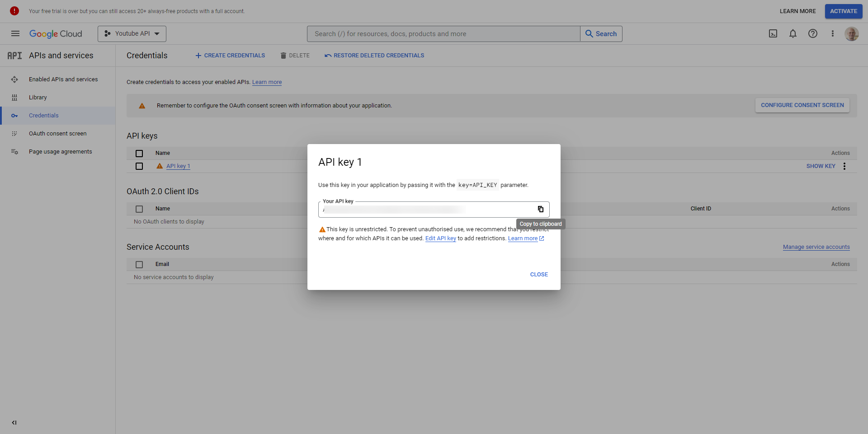Collapse the left sidebar panel
The image size is (868, 434).
pos(14,423)
